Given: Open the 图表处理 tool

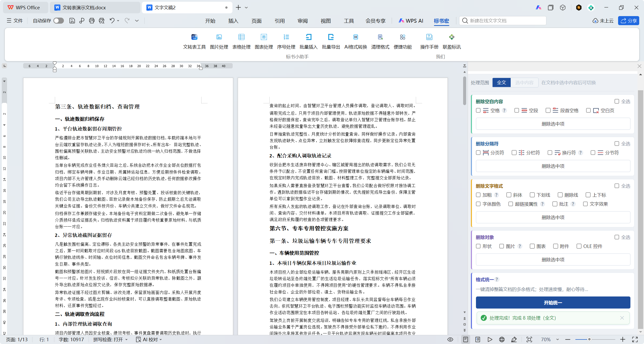Looking at the screenshot, I should pos(264,41).
